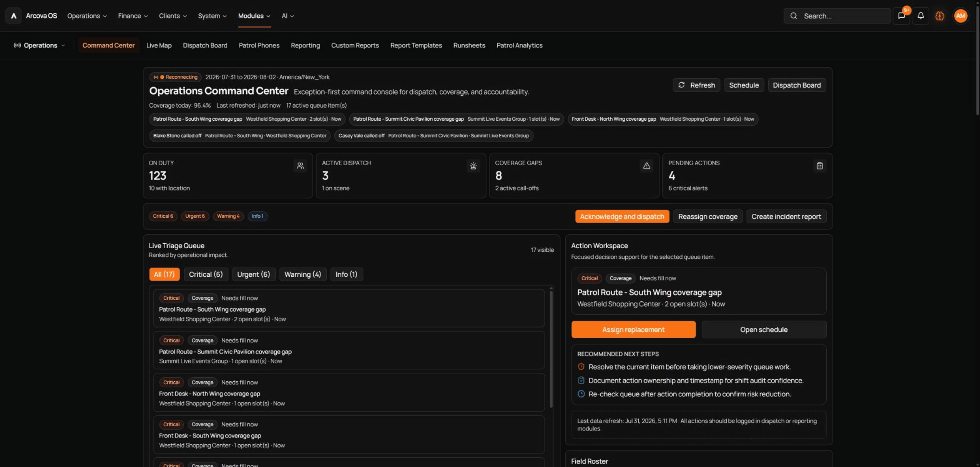
Task: Click the Urgent 6 severity pill
Action: pos(195,216)
